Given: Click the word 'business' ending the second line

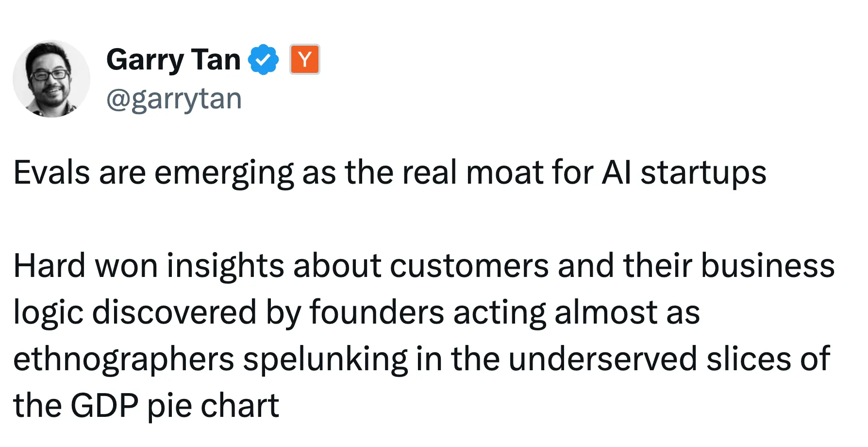Looking at the screenshot, I should point(768,266).
